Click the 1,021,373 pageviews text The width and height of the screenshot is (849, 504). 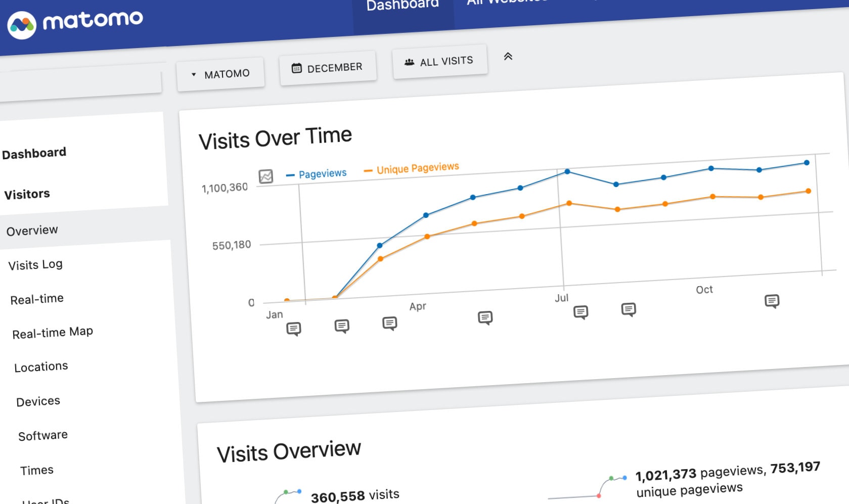coord(700,474)
